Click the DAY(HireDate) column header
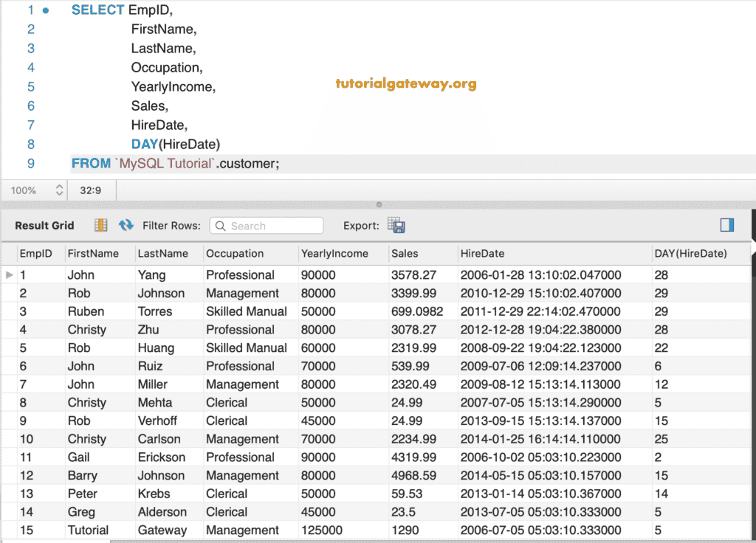Screen dimensions: 756x543 [x=690, y=253]
